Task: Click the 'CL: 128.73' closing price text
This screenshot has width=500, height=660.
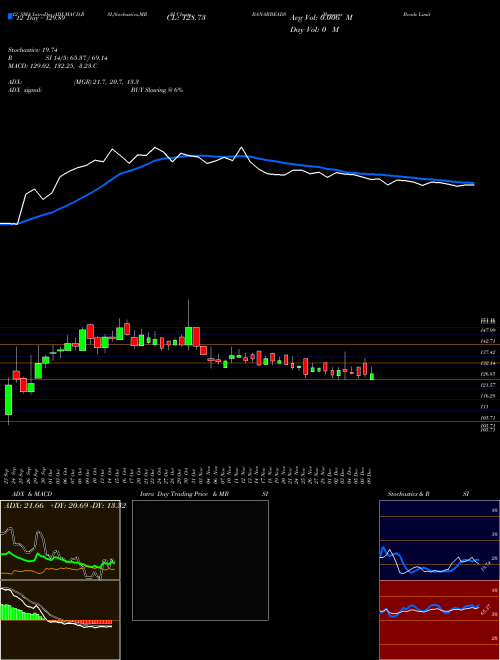Action: (186, 18)
